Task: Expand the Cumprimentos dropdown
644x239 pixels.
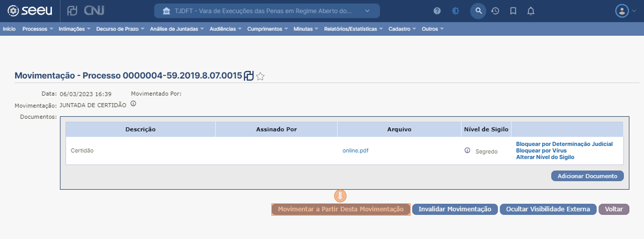Action: 267,29
